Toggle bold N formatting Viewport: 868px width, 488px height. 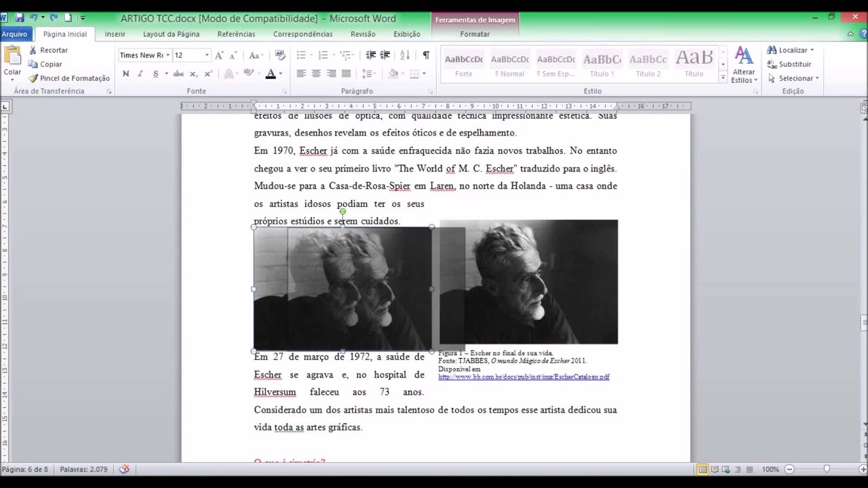click(x=125, y=74)
